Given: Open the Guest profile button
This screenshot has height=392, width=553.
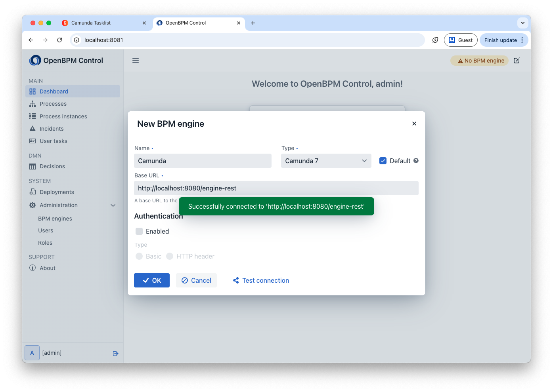Looking at the screenshot, I should [x=461, y=40].
